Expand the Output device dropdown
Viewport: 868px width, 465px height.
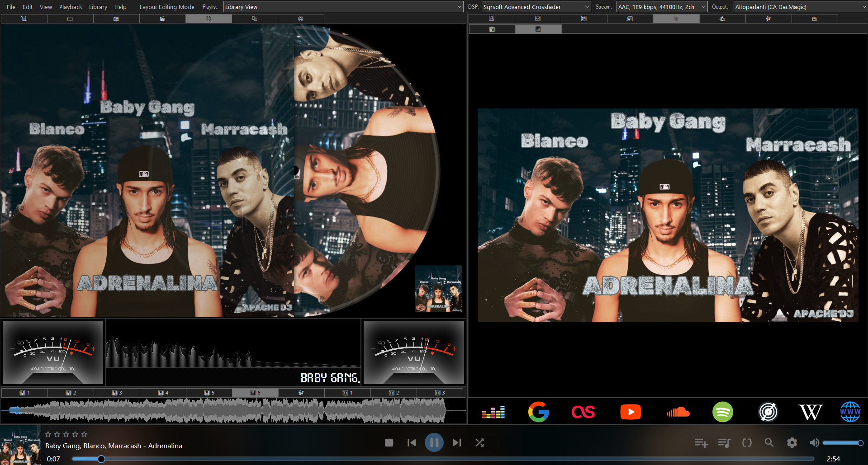tap(800, 7)
